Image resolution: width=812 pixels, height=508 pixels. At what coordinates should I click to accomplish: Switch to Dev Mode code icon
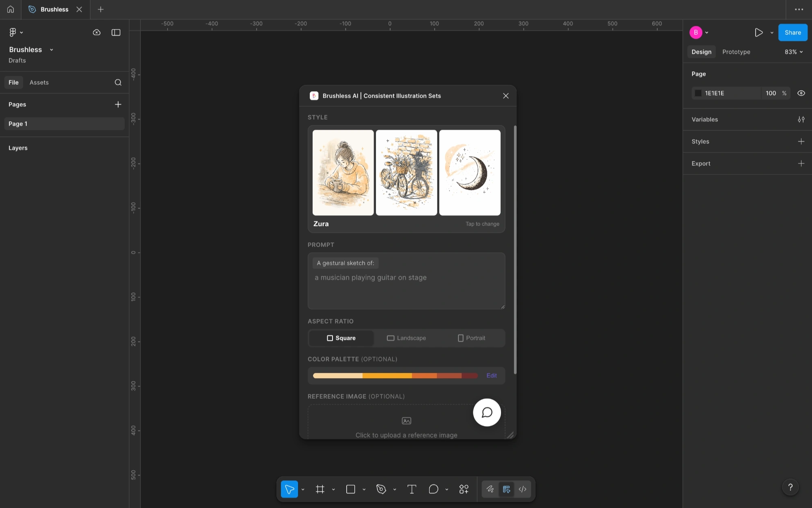coord(523,489)
